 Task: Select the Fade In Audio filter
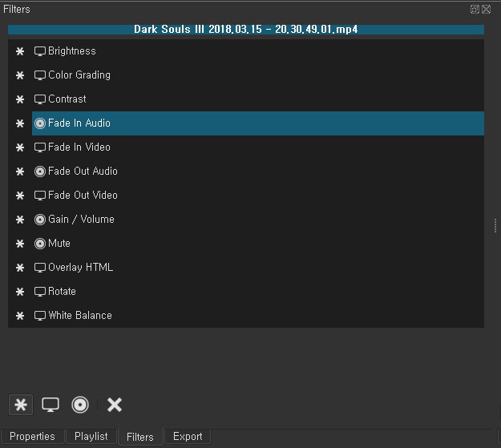[258, 123]
